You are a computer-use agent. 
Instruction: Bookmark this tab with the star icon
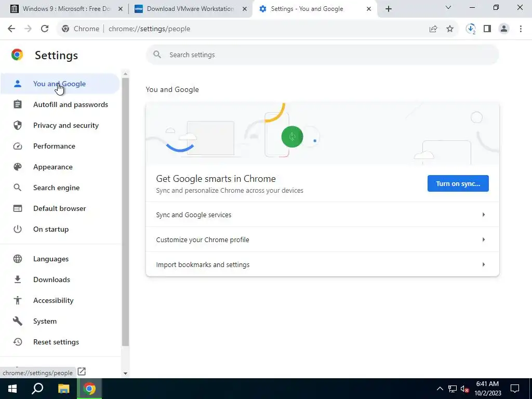pos(450,29)
